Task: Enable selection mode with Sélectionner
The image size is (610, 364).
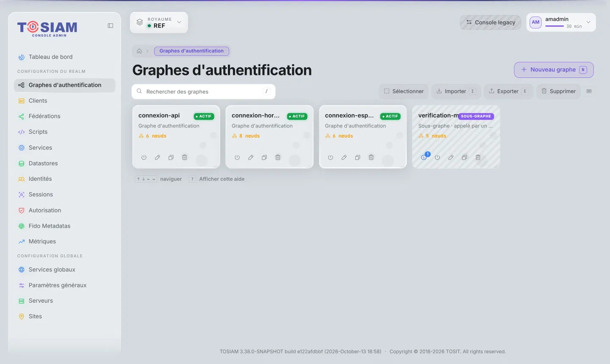Action: [x=404, y=91]
